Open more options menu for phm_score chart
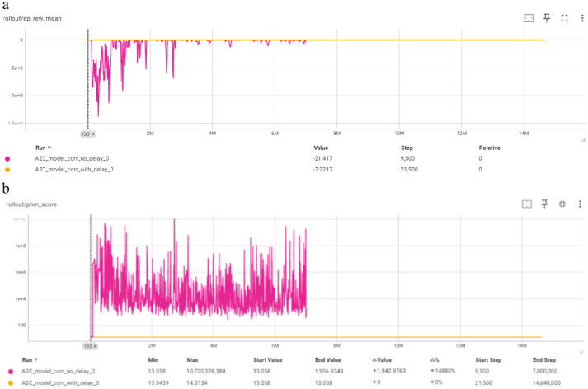The image size is (588, 389). pyautogui.click(x=580, y=204)
